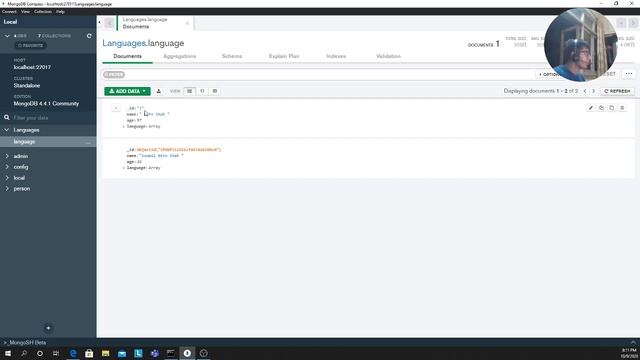This screenshot has width=640, height=360.
Task: Switch to table view of documents
Action: point(215,91)
